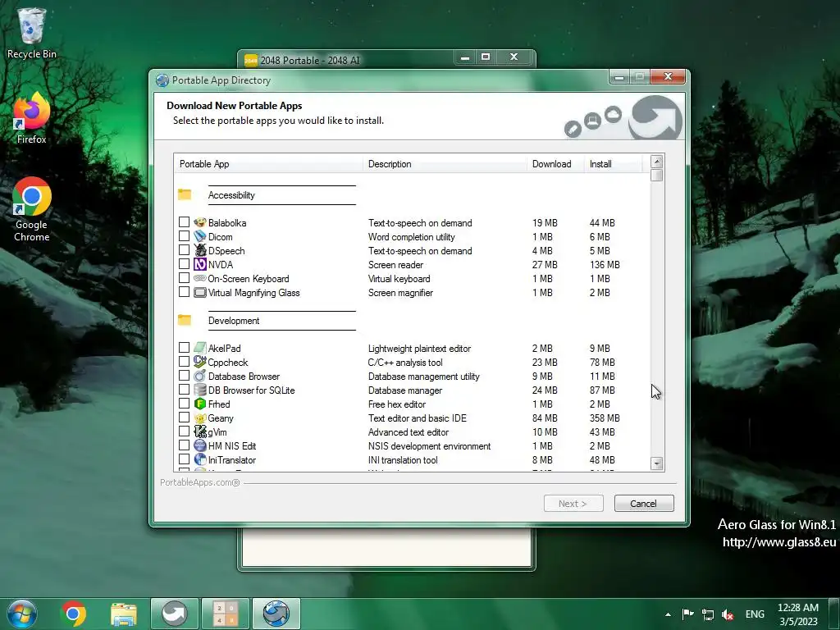Click the Next button

point(573,503)
